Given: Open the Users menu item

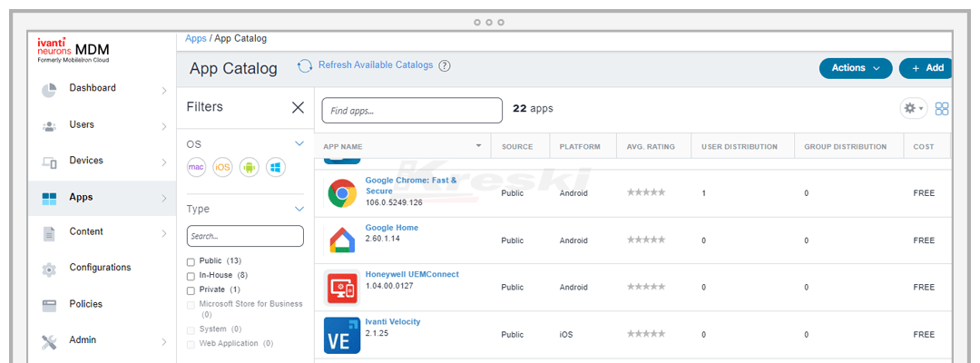Looking at the screenshot, I should tap(82, 124).
